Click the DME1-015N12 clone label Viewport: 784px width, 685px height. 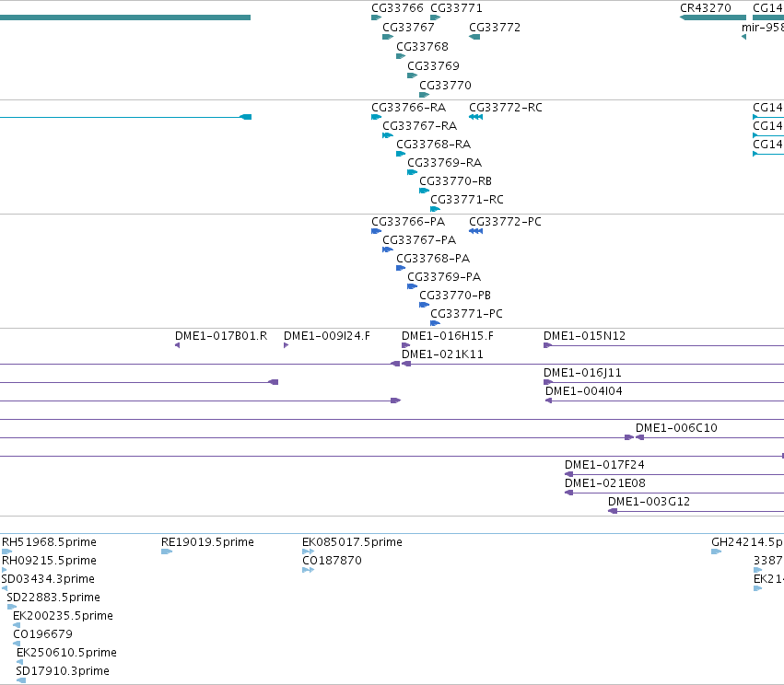point(584,336)
